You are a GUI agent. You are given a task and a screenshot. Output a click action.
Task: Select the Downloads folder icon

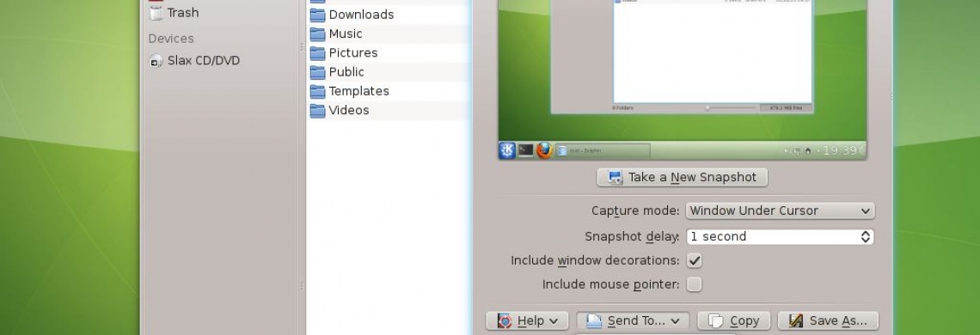[317, 15]
